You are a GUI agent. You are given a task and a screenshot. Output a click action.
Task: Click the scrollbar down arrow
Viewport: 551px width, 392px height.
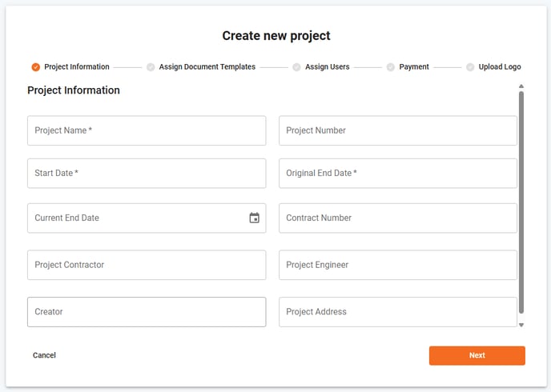521,325
